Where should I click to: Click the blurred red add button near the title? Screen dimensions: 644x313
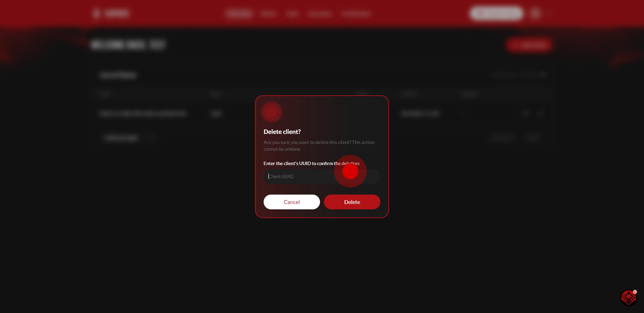click(529, 45)
